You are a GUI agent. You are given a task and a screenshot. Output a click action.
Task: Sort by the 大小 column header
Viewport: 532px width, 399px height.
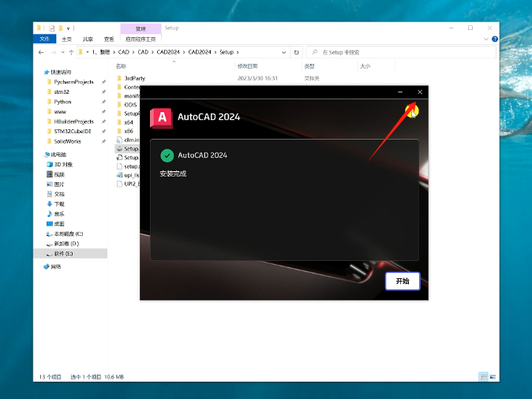point(365,66)
